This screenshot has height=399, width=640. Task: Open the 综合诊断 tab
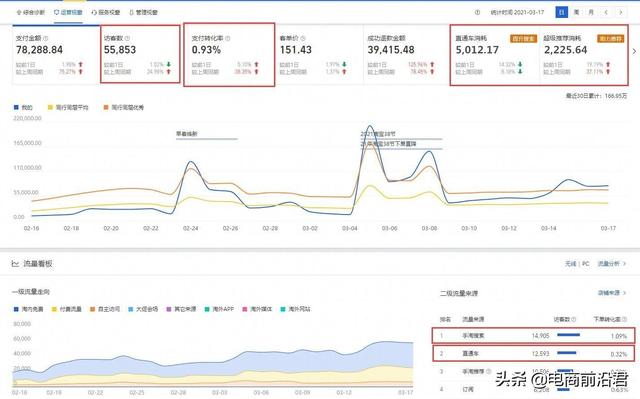click(31, 12)
